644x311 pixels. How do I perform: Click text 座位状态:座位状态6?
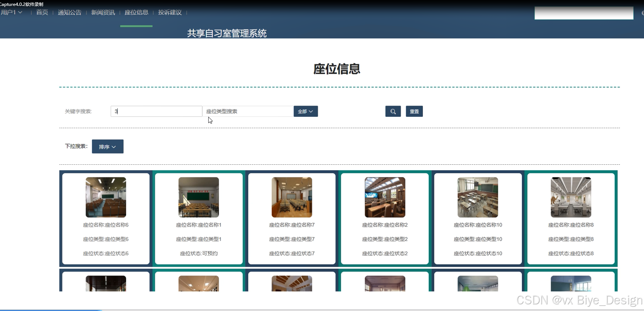106,253
